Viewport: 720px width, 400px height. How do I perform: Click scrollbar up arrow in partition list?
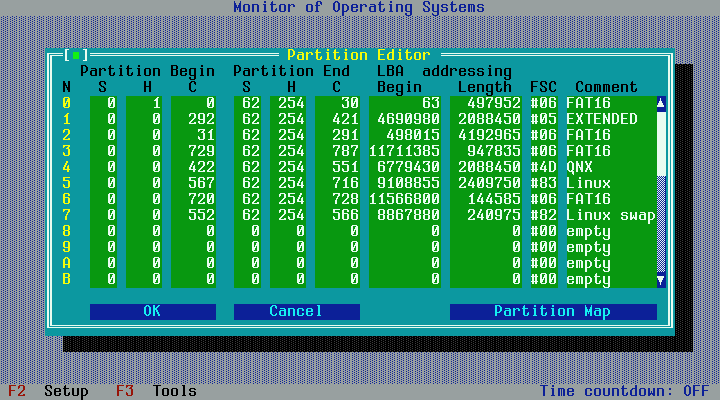coord(660,103)
